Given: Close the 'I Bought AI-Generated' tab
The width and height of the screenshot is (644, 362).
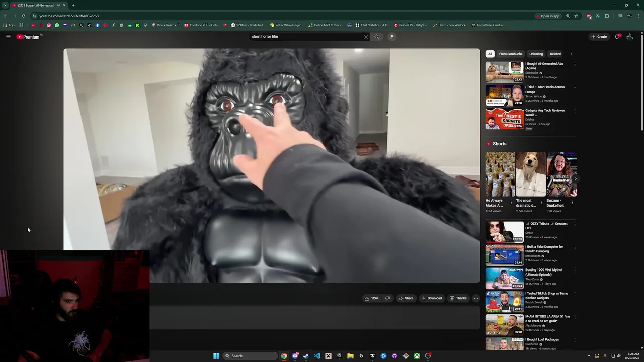Looking at the screenshot, I should [x=64, y=5].
